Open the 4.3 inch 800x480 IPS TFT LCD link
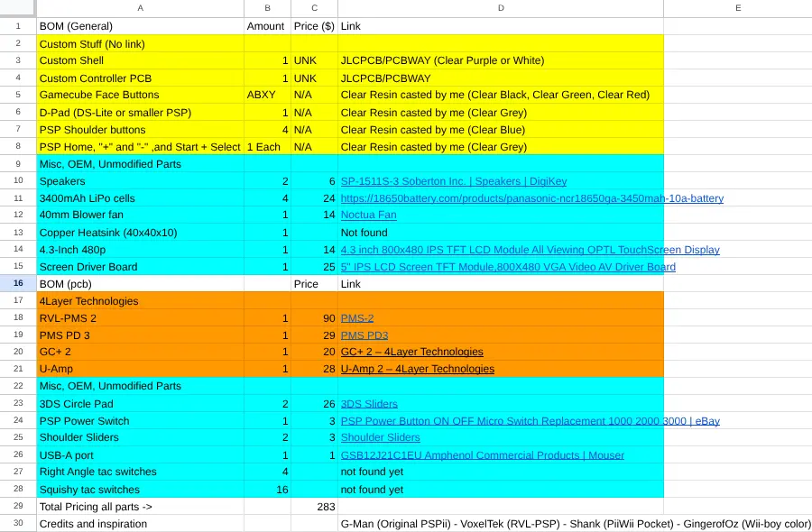The height and width of the screenshot is (532, 812). 531,250
